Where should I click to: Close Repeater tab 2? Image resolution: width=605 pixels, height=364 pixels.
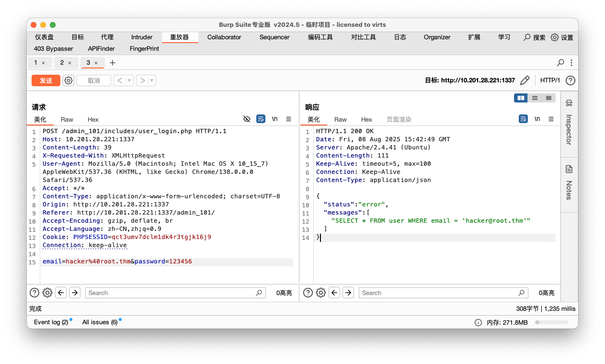(69, 63)
